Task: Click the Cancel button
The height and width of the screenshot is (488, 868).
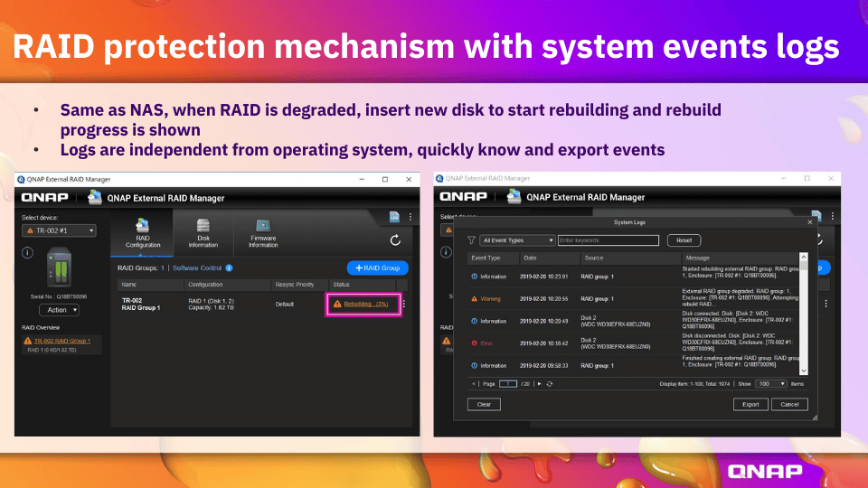Action: point(789,405)
